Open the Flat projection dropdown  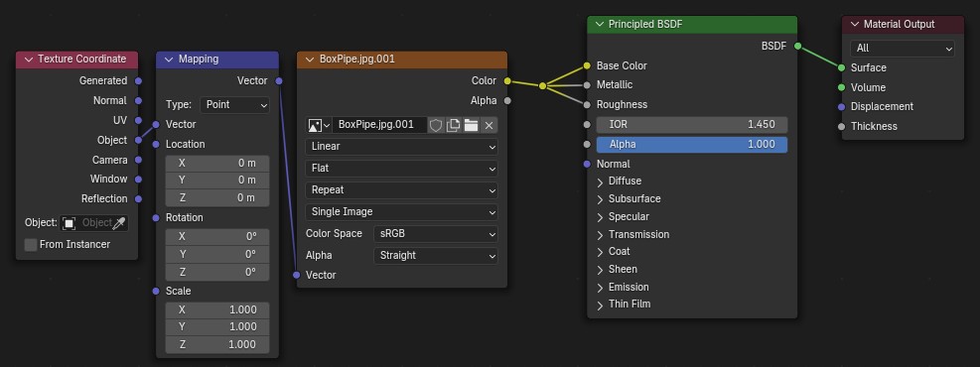(x=401, y=168)
